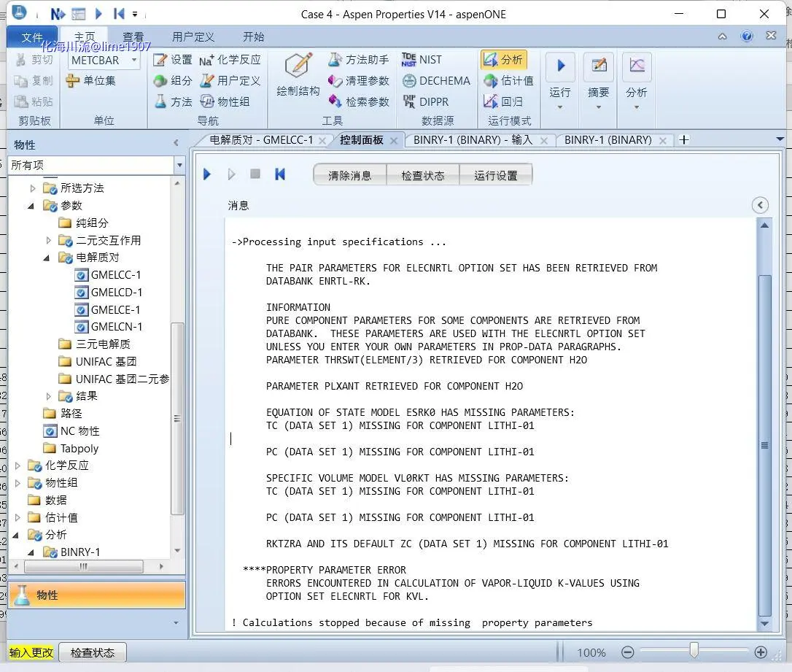
Task: Start run in the control panel
Action: pyautogui.click(x=207, y=174)
